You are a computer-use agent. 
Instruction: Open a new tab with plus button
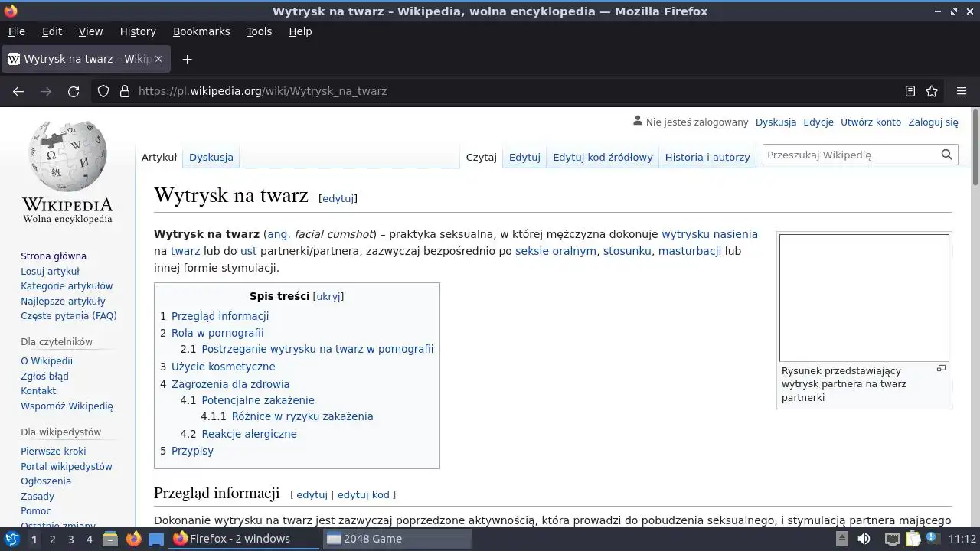(187, 59)
